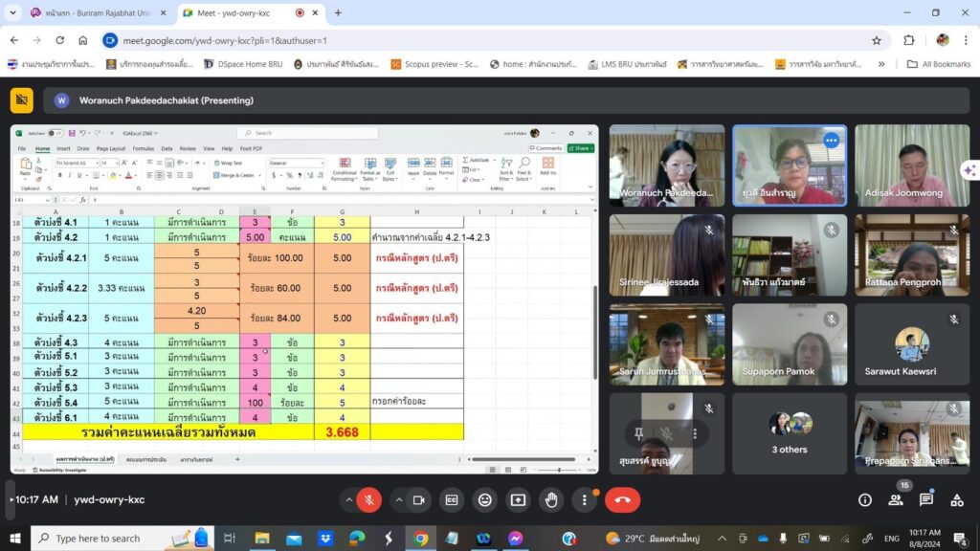Open Dropbox from the taskbar
The height and width of the screenshot is (551, 980).
(325, 538)
